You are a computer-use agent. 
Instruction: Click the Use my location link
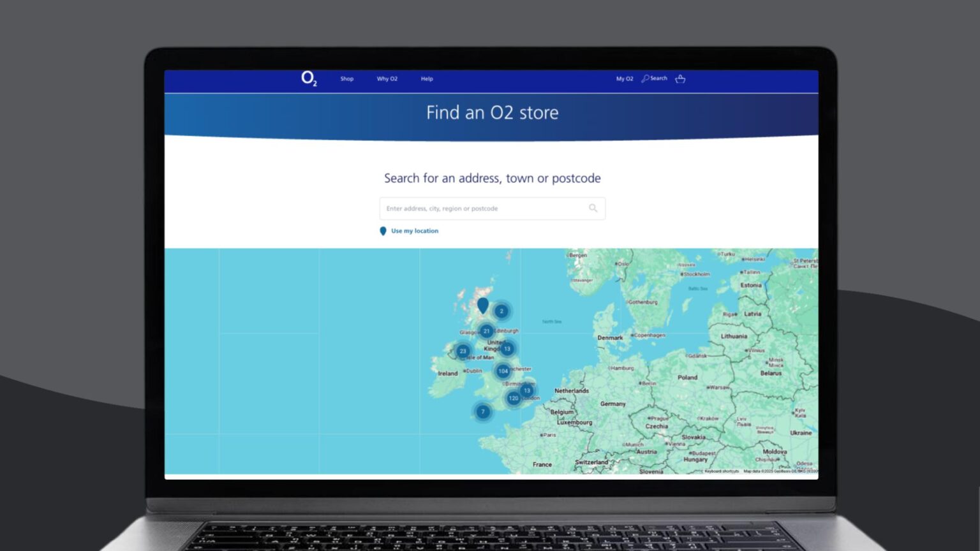415,231
